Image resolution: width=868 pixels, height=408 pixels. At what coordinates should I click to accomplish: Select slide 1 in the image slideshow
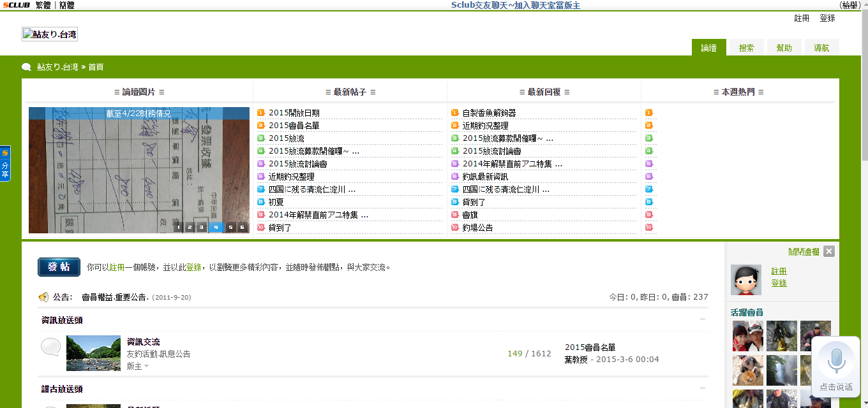point(178,227)
